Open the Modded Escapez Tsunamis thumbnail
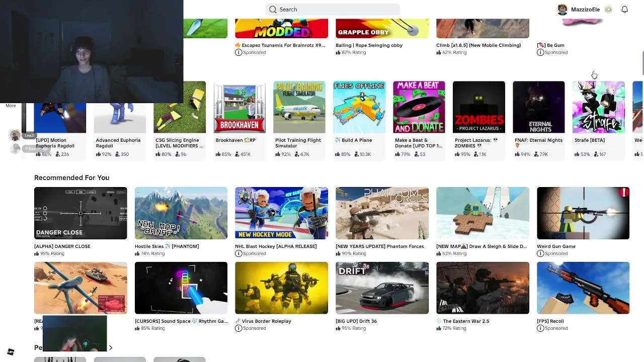This screenshot has height=362, width=644. coord(281,28)
